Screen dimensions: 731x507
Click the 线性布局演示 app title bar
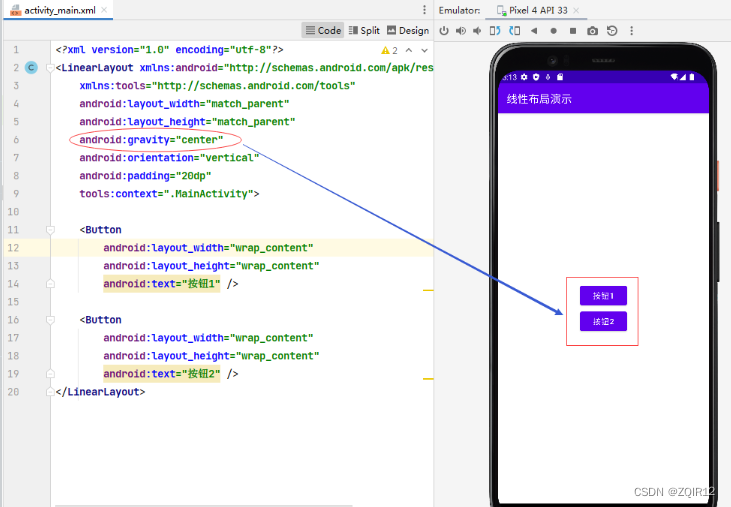click(x=603, y=99)
